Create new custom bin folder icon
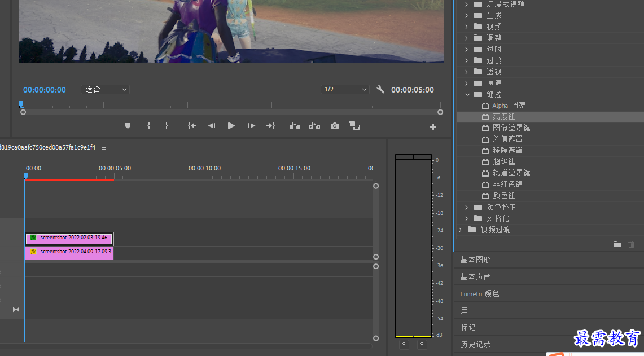Image resolution: width=644 pixels, height=356 pixels. [x=617, y=244]
